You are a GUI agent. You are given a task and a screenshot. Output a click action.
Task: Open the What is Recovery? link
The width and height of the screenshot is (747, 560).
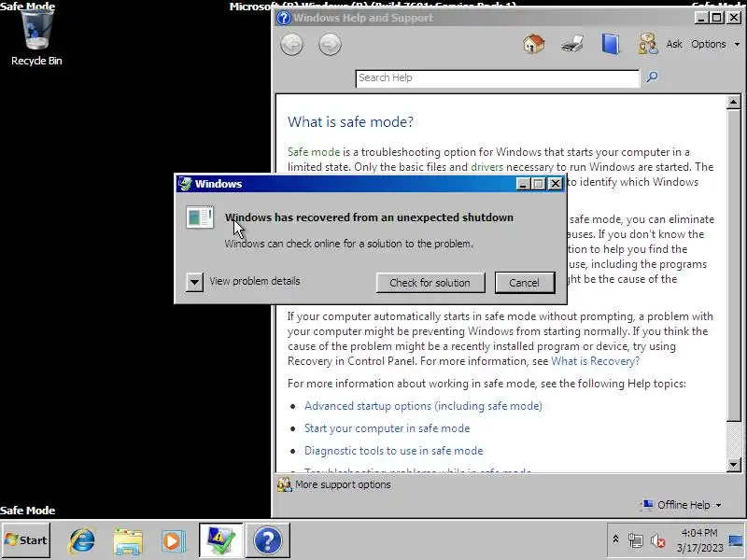(x=595, y=361)
